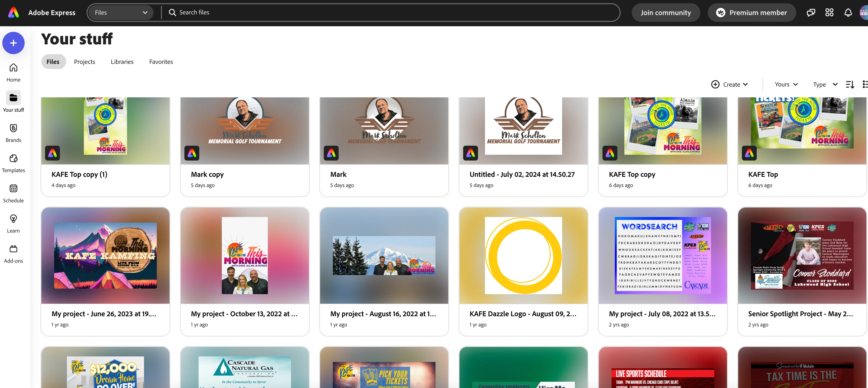Open the apps grid icon
868x388 pixels.
click(829, 13)
